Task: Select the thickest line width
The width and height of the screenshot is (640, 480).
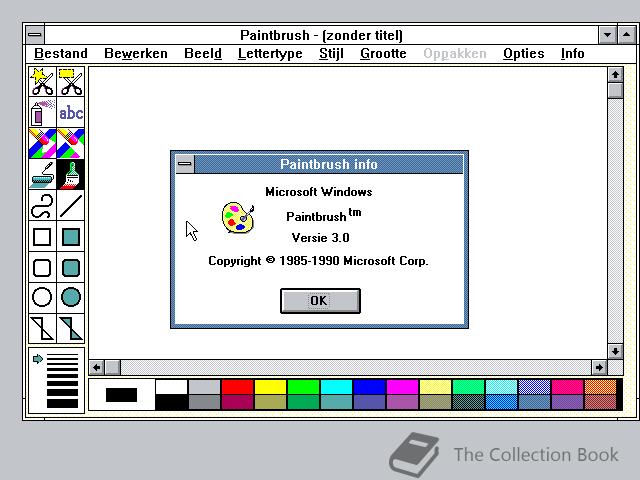Action: [x=62, y=403]
